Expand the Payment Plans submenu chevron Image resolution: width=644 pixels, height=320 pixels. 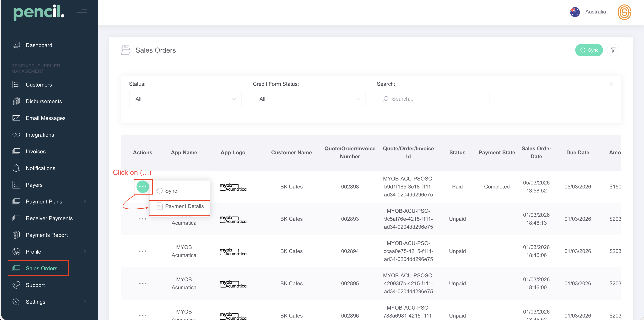pyautogui.click(x=85, y=202)
